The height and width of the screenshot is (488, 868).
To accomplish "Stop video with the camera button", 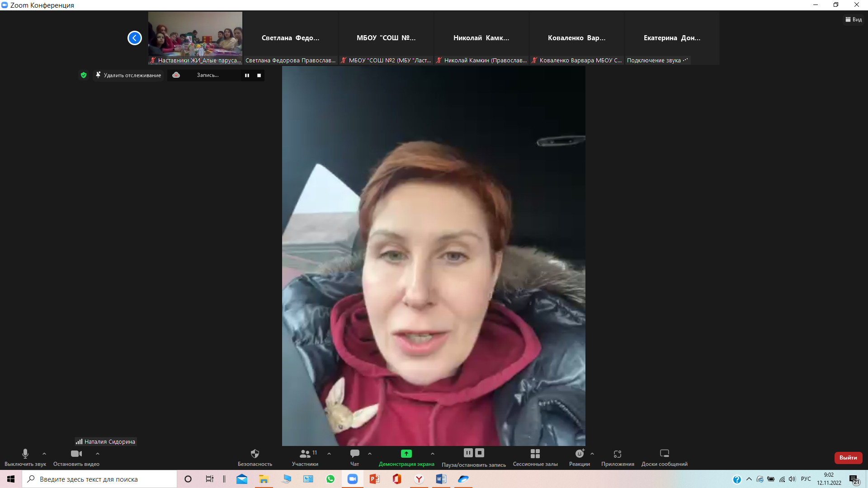I will [x=76, y=454].
